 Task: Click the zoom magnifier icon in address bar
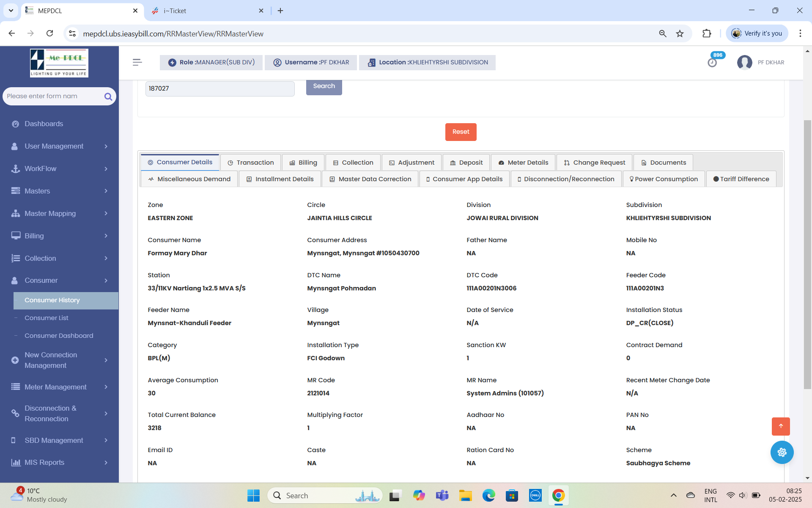(x=663, y=33)
